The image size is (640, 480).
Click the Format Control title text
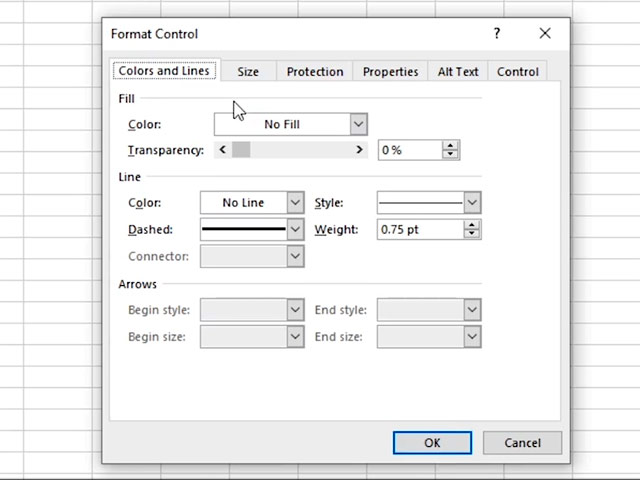click(154, 34)
